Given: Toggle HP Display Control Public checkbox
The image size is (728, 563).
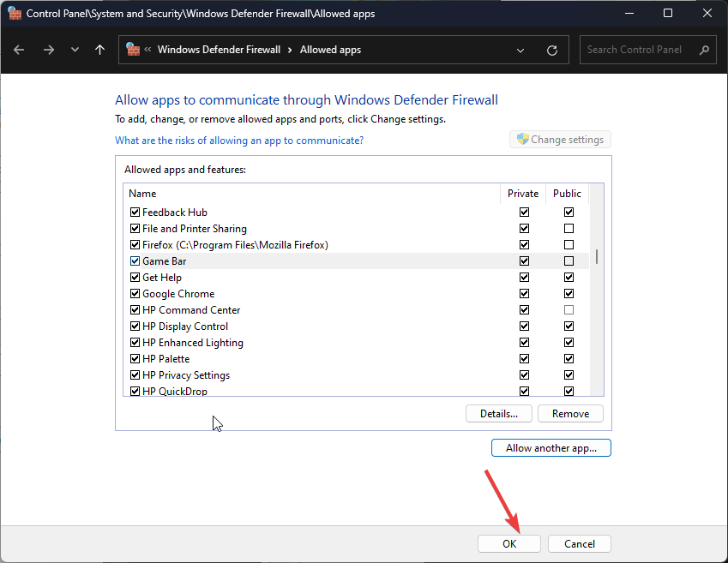Looking at the screenshot, I should pyautogui.click(x=569, y=326).
